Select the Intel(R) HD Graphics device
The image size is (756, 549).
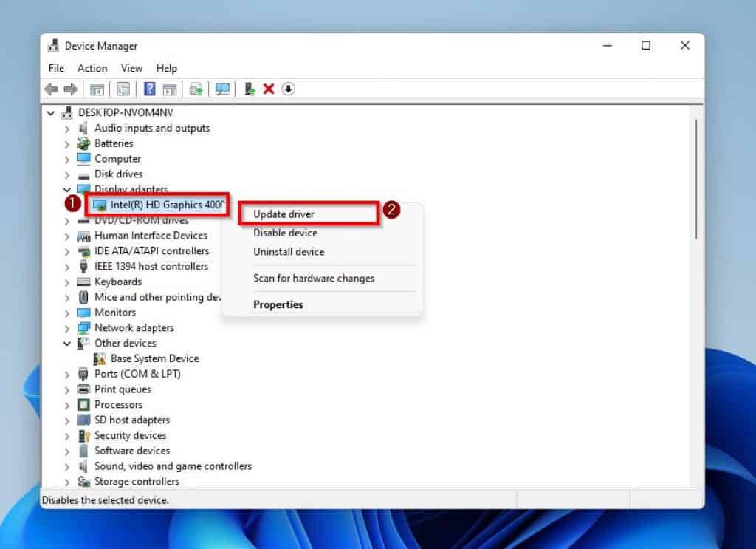click(x=168, y=205)
